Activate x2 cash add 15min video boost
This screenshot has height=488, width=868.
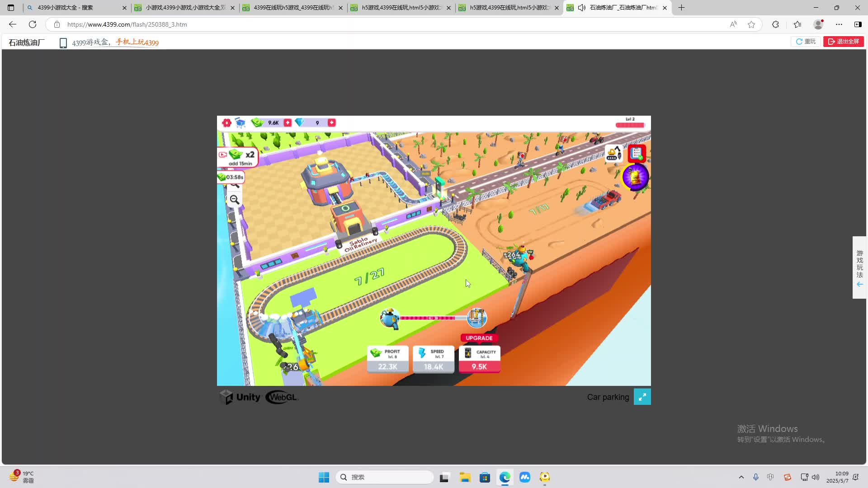238,157
